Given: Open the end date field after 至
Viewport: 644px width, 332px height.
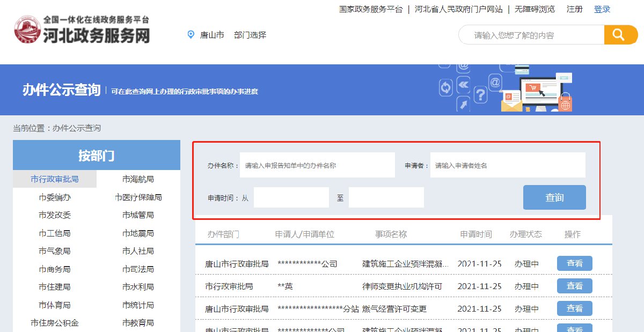Looking at the screenshot, I should point(386,197).
